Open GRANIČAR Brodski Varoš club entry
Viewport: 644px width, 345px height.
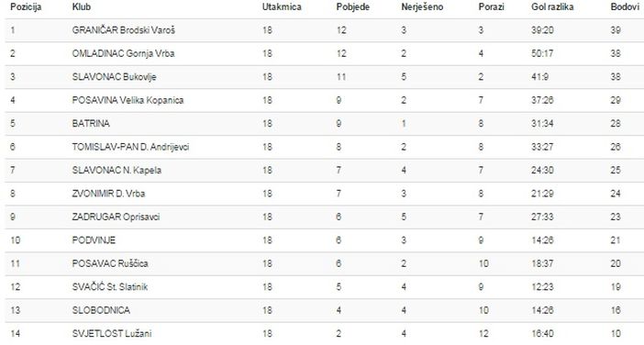[123, 30]
